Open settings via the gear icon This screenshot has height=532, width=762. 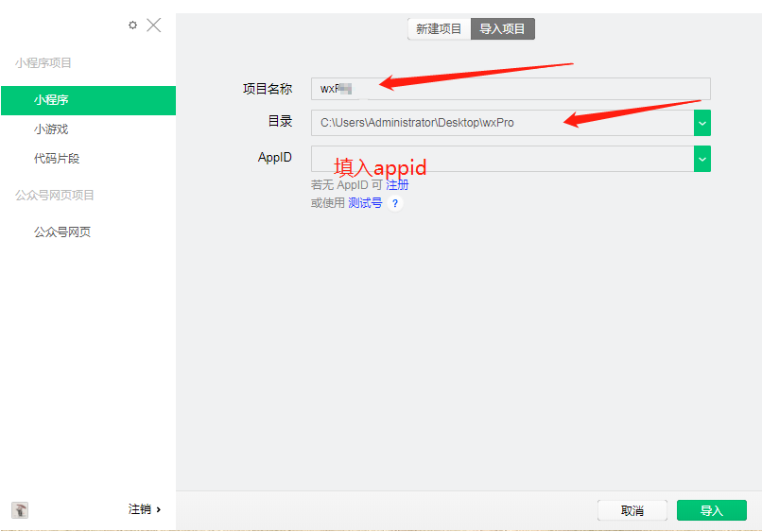pos(132,25)
